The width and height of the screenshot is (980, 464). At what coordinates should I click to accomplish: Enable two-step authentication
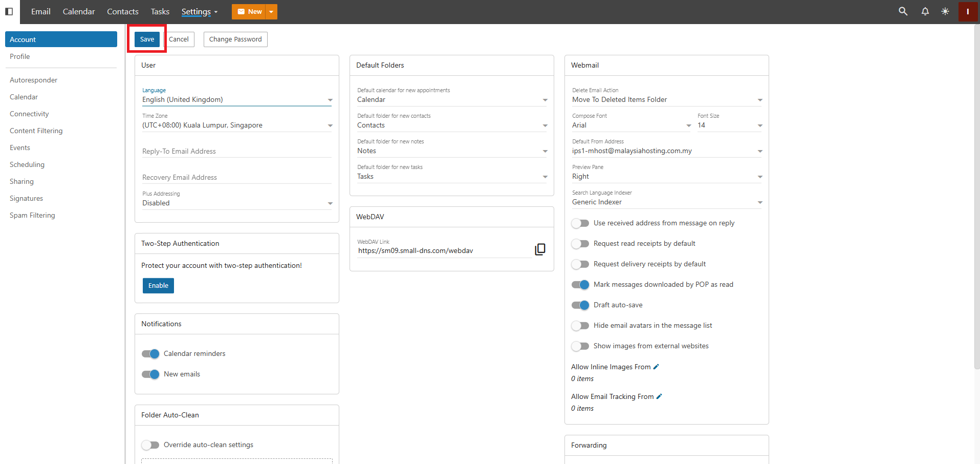pyautogui.click(x=158, y=286)
